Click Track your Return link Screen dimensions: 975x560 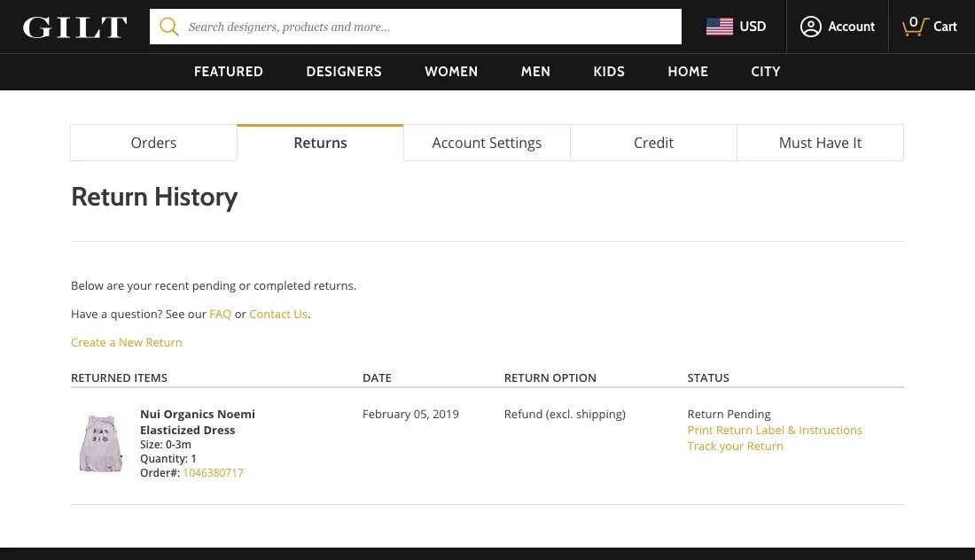pyautogui.click(x=735, y=447)
